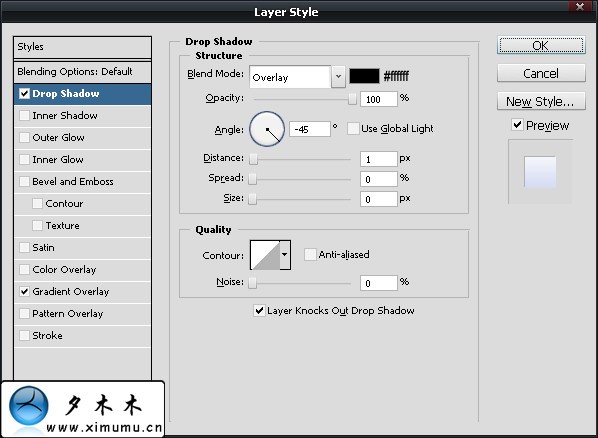Toggle Use Global Light checkbox
Screen dimensions: 598x438
pyautogui.click(x=353, y=129)
